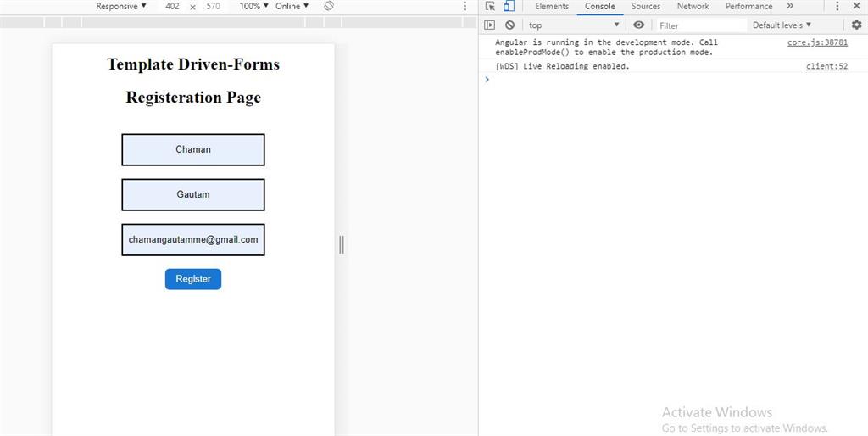This screenshot has height=436, width=868.
Task: Click the Angular development mode console message
Action: 606,48
